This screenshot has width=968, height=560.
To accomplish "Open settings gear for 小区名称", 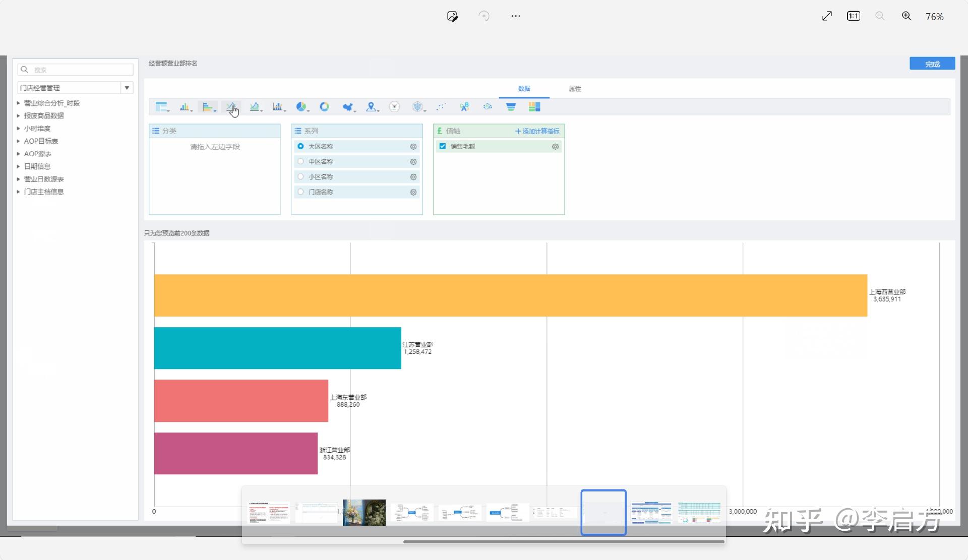I will tap(413, 177).
